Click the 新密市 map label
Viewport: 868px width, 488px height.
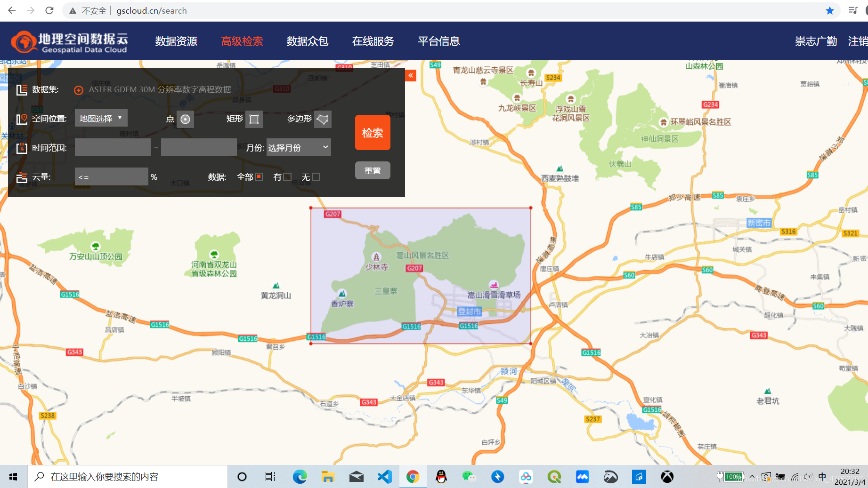[x=759, y=223]
